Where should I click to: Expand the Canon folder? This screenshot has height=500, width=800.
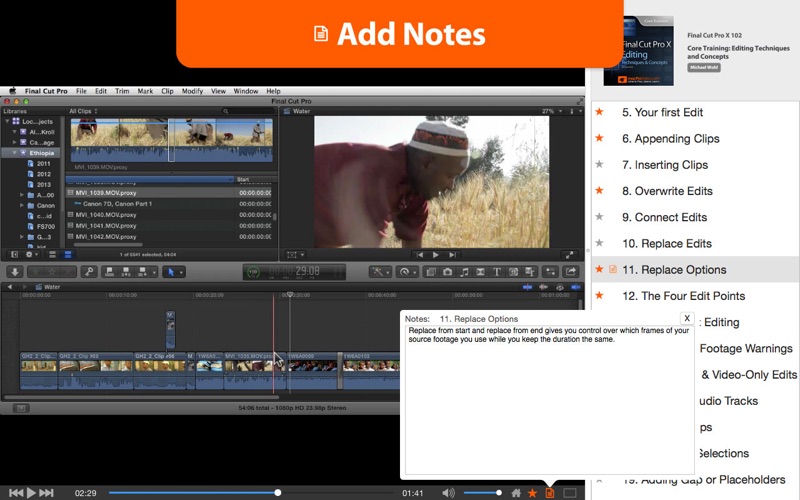click(21, 206)
